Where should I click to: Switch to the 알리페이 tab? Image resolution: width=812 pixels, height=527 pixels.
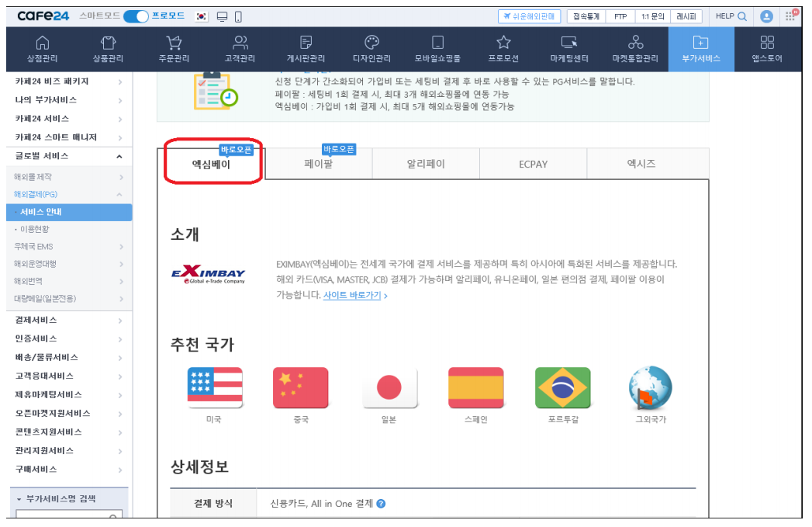coord(426,165)
